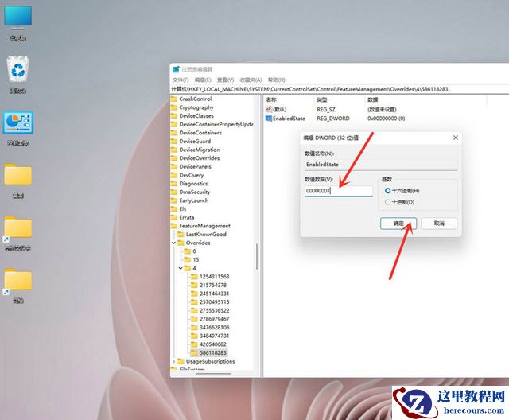Click the DmaSecurity folder icon
Viewport: 509px width, 420px height.
174,192
